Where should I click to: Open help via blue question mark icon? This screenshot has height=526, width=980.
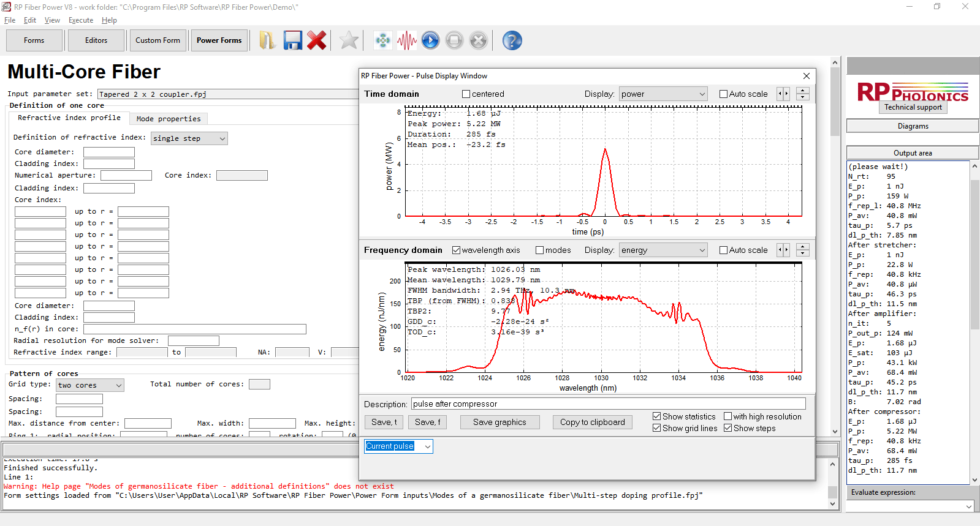point(512,40)
